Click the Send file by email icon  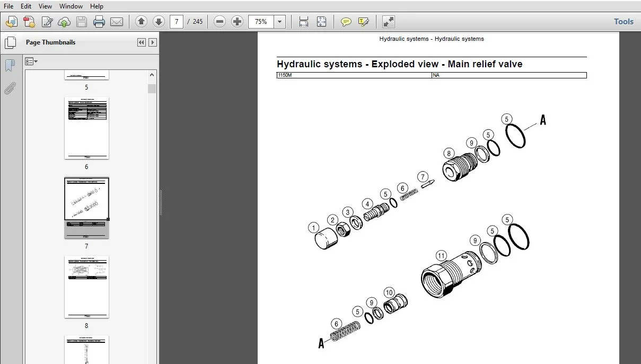(x=117, y=22)
